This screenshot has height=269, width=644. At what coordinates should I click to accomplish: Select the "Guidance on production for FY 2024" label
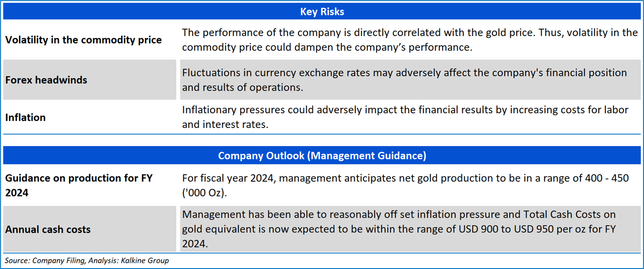79,185
